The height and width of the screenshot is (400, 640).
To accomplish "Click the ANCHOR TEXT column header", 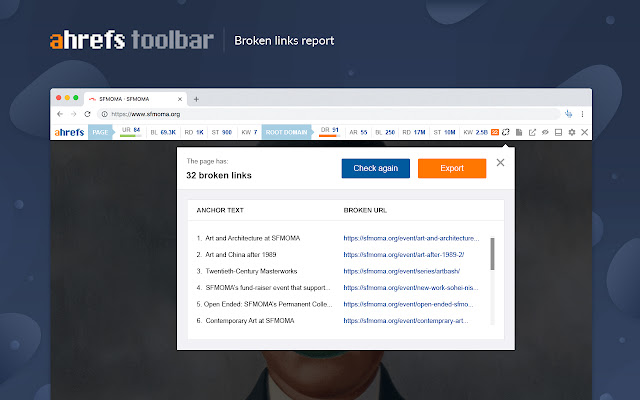I will point(220,210).
